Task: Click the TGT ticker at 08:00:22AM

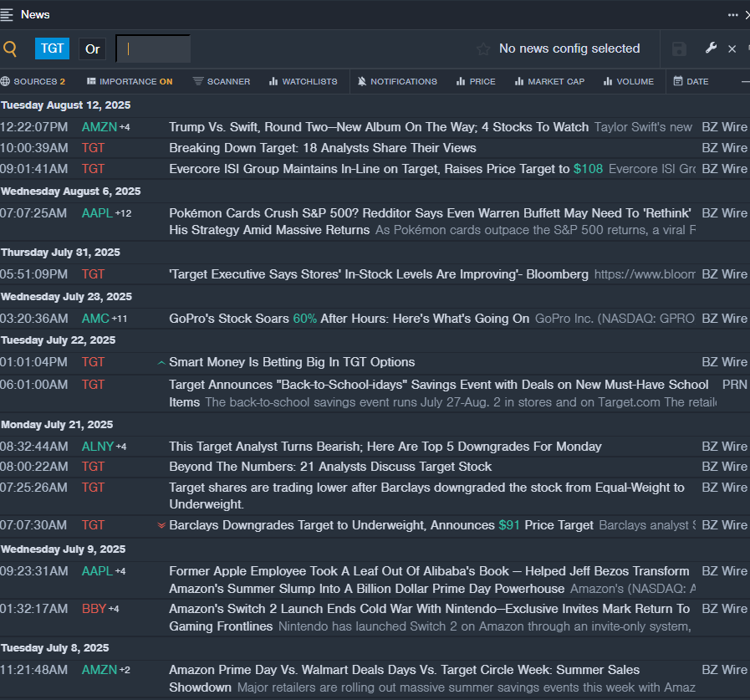Action: [93, 467]
